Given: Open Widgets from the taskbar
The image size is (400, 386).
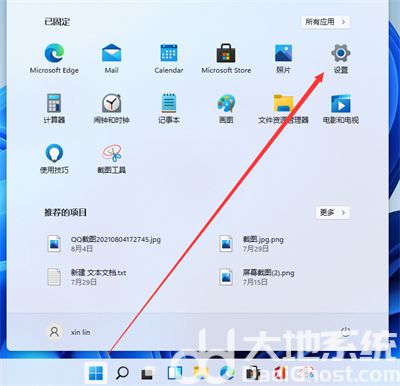Looking at the screenshot, I should (x=174, y=373).
